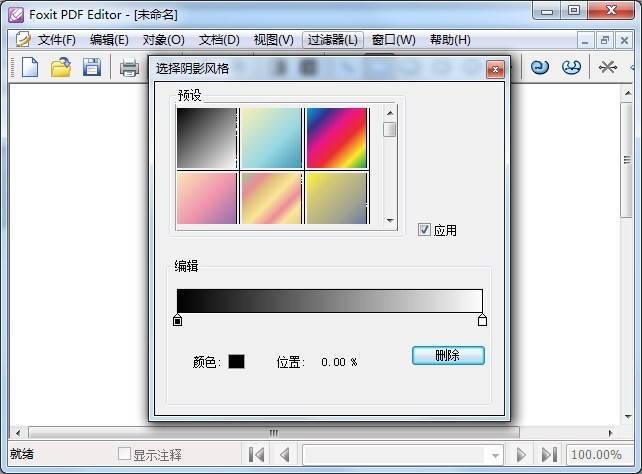Image resolution: width=642 pixels, height=474 pixels.
Task: Click the preset list scroll down arrow
Action: click(x=390, y=221)
